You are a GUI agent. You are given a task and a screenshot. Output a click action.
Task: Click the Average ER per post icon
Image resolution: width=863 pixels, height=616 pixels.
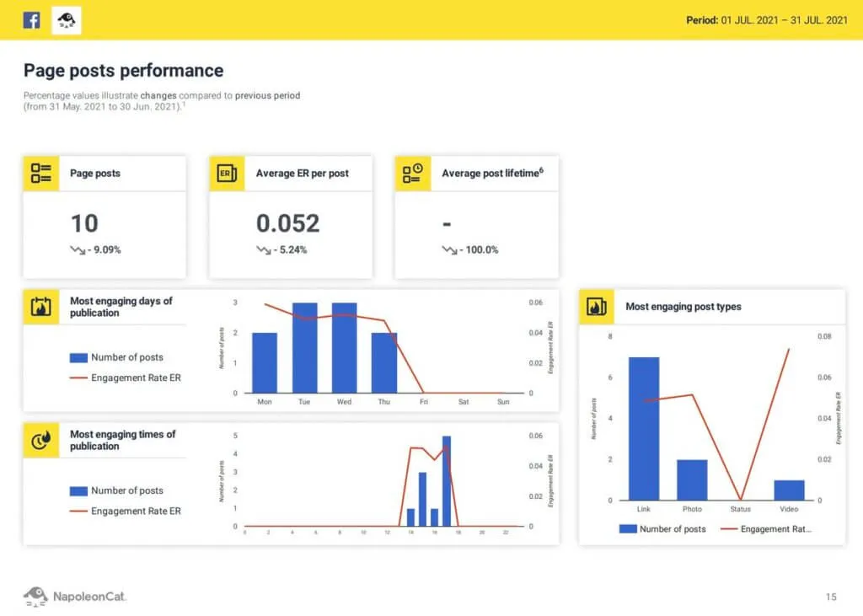coord(226,174)
